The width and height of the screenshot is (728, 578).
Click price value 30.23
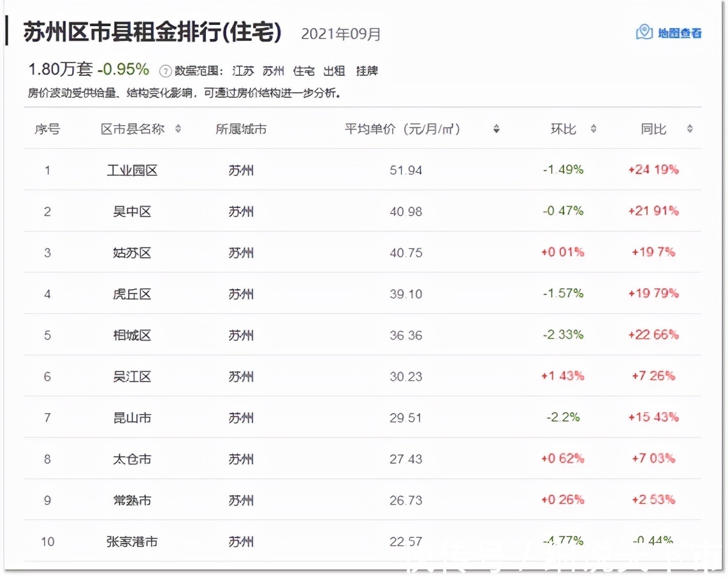(406, 377)
